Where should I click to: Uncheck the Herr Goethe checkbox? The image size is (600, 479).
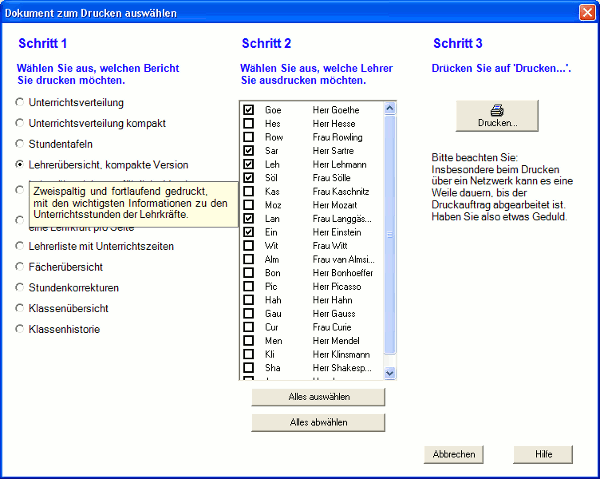(249, 109)
